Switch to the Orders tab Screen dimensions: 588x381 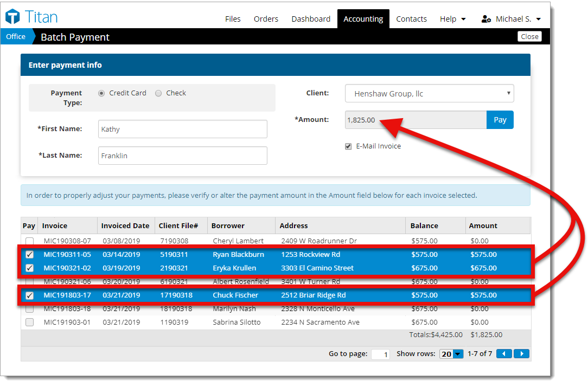266,19
